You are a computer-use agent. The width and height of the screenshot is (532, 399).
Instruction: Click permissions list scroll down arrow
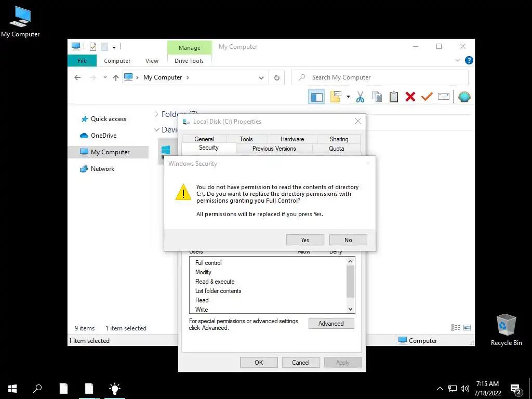point(351,309)
